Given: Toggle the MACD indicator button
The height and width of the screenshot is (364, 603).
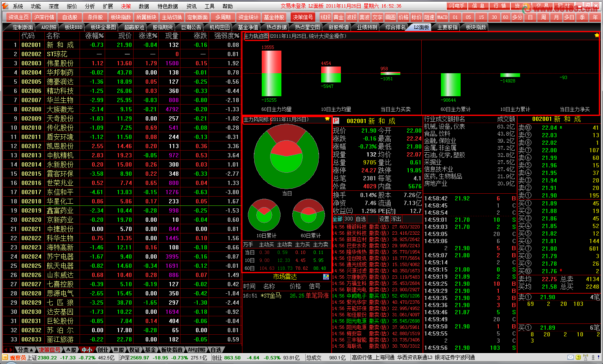Looking at the screenshot, I should click(x=442, y=17).
